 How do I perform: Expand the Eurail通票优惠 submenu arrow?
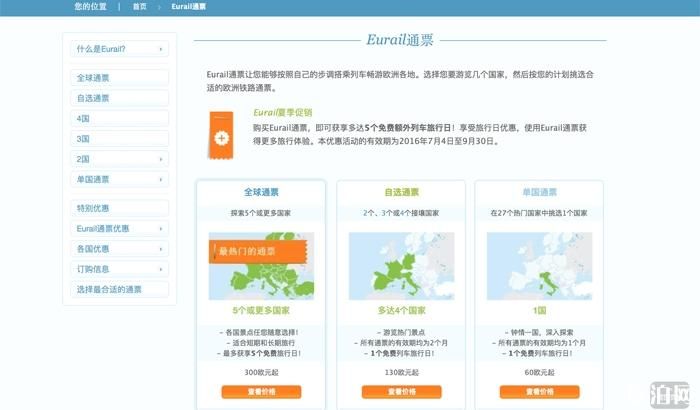point(161,229)
